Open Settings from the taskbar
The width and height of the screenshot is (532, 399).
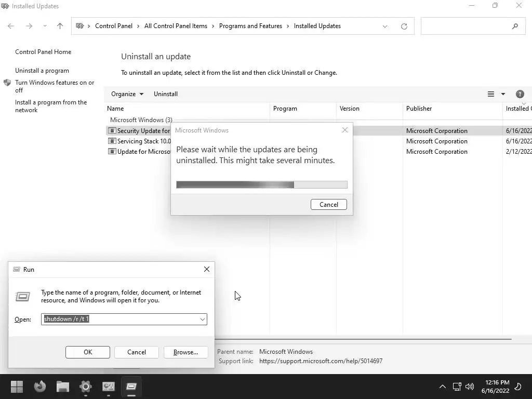click(86, 387)
